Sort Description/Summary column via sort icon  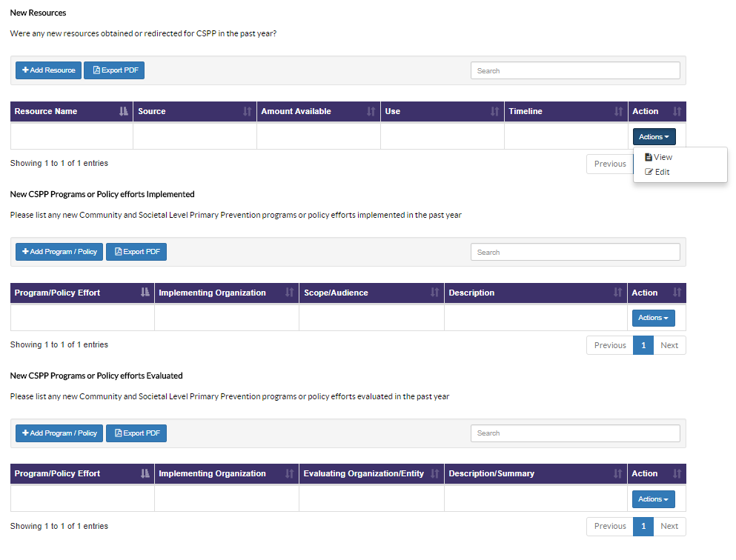pyautogui.click(x=617, y=473)
